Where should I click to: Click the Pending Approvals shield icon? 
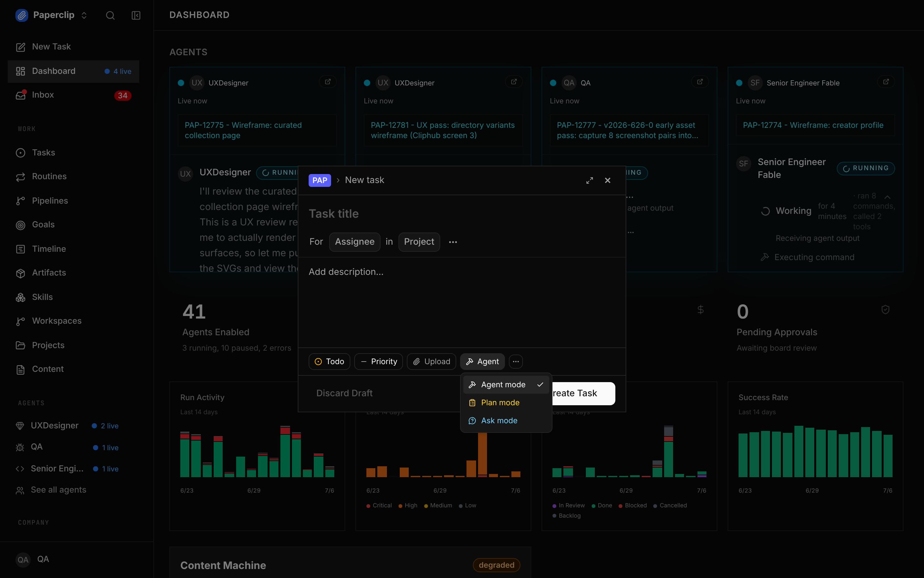pyautogui.click(x=886, y=310)
